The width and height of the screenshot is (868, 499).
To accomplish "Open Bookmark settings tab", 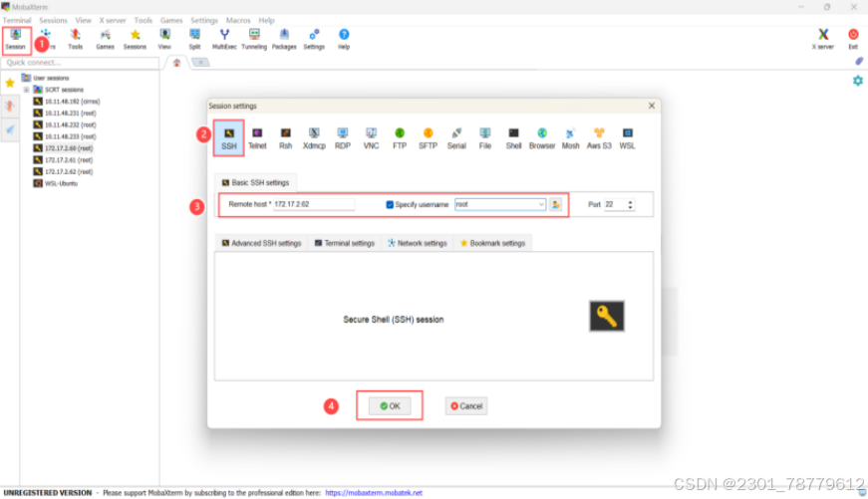I will 492,243.
